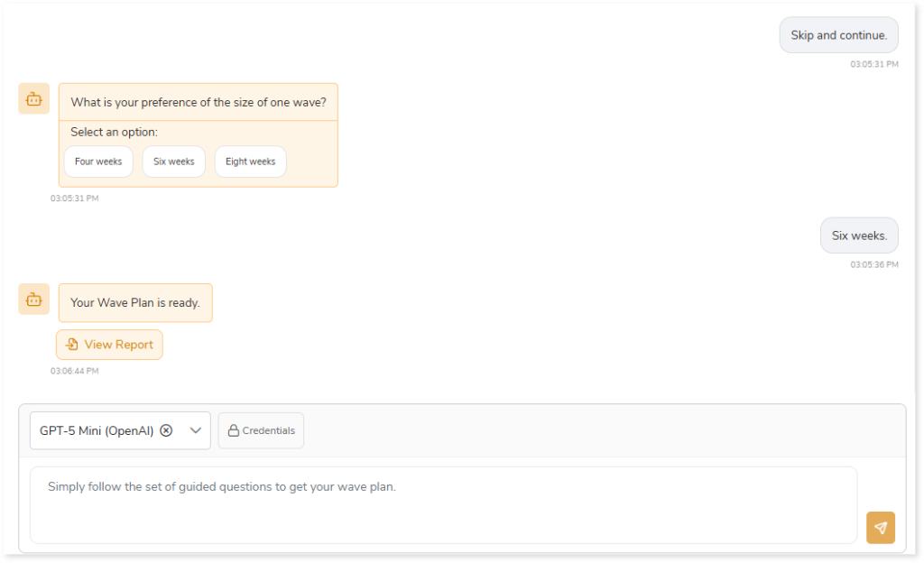Clear the selected GPT-5 Mini model
This screenshot has width=924, height=563.
click(x=166, y=430)
